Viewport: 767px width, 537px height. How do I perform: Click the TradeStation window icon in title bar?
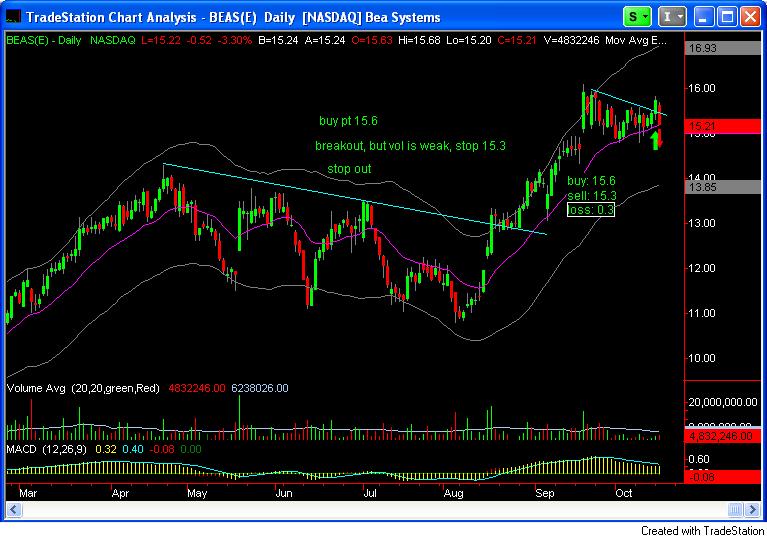click(13, 17)
